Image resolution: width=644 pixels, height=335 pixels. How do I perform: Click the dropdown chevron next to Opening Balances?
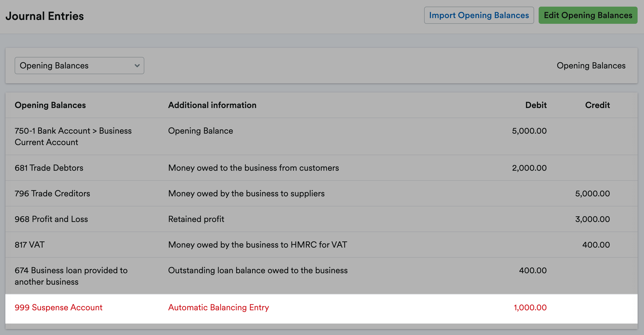pos(136,66)
